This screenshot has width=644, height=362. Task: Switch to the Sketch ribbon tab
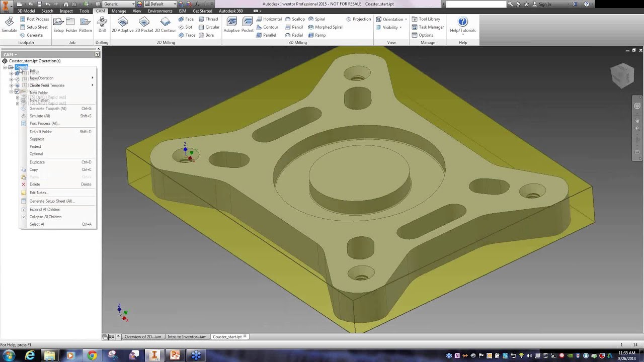(47, 11)
